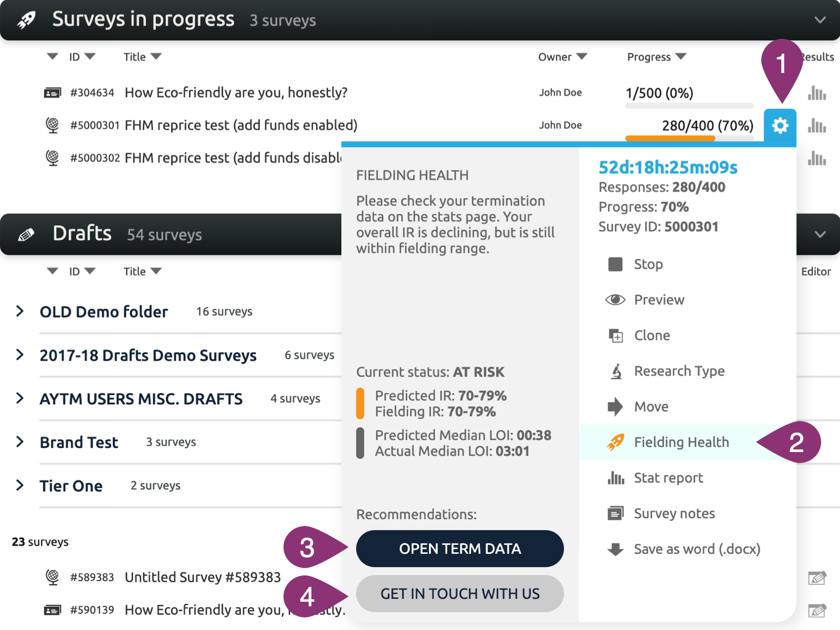Open results chart icon for survey #304634
840x630 pixels.
click(816, 93)
